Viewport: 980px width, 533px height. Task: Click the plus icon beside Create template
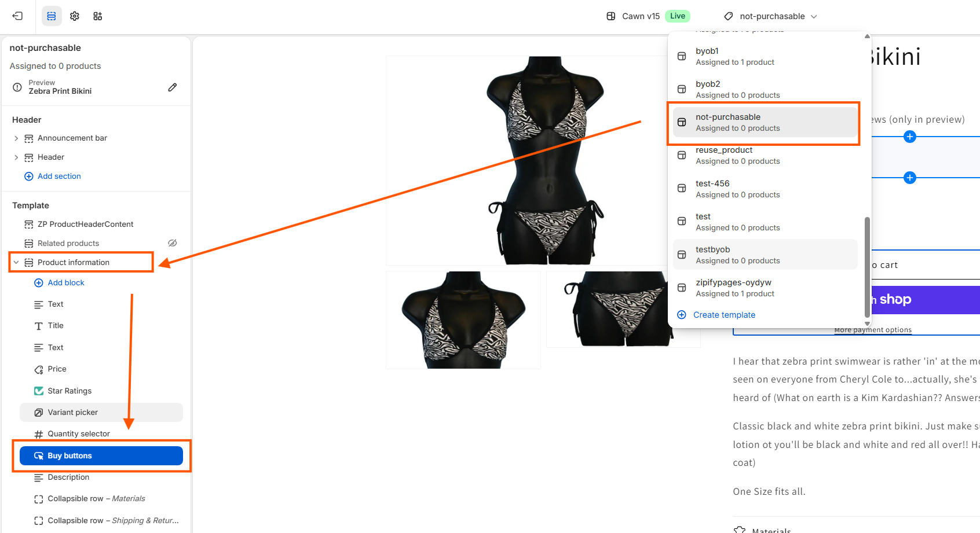point(682,315)
